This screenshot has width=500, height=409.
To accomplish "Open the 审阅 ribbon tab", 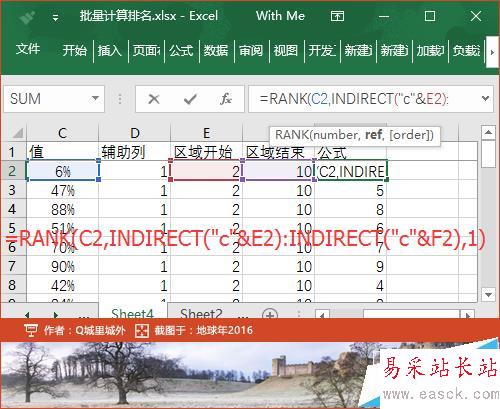I will pyautogui.click(x=251, y=50).
